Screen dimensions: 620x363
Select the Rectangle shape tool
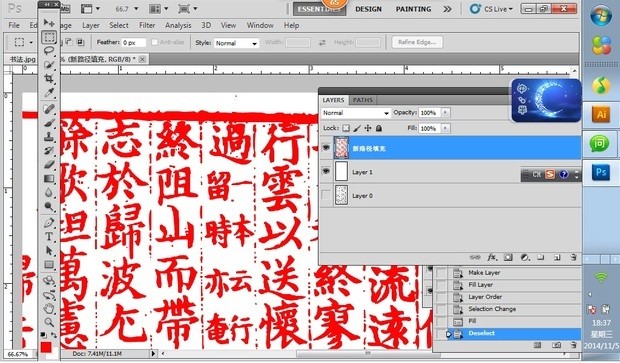coord(49,265)
